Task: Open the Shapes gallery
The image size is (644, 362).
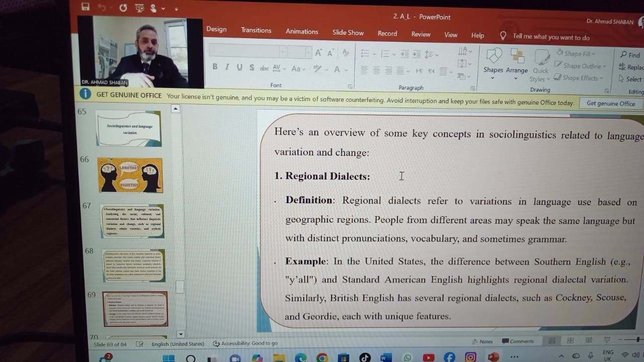Action: [493, 62]
